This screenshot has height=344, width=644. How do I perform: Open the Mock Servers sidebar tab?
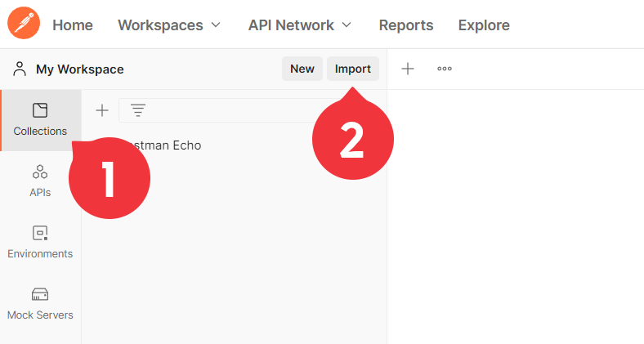[40, 304]
